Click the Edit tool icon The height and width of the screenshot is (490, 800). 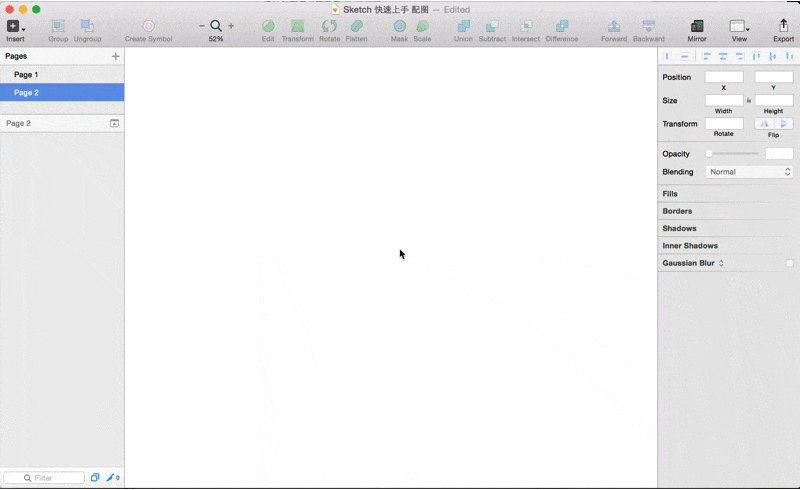tap(268, 26)
